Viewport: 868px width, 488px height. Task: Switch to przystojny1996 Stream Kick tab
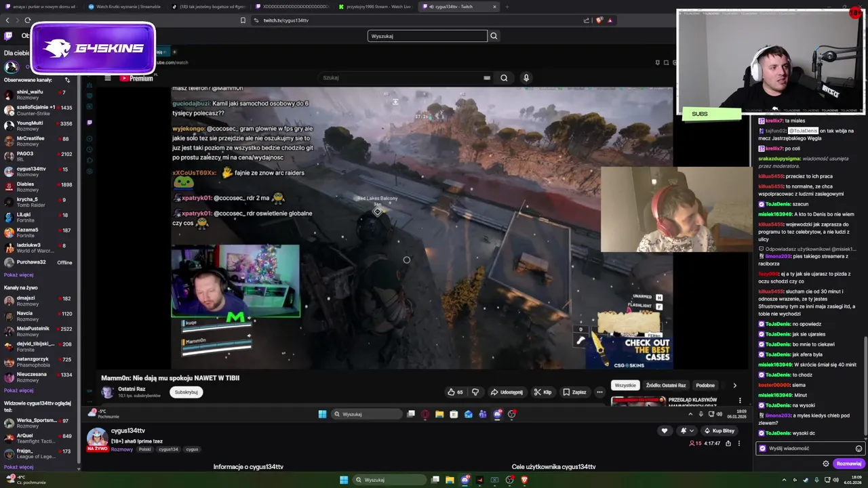click(374, 7)
